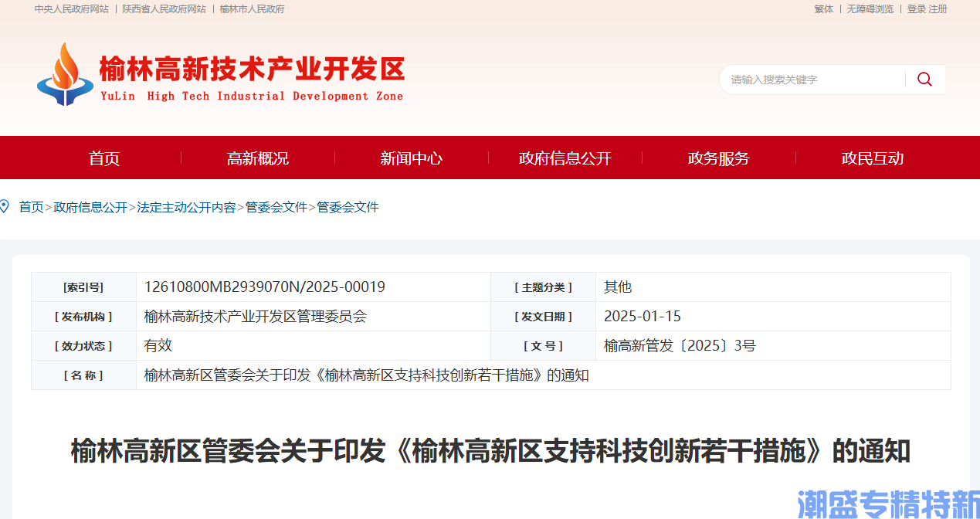Visit 陕西省人民政府网站 top link

[164, 9]
